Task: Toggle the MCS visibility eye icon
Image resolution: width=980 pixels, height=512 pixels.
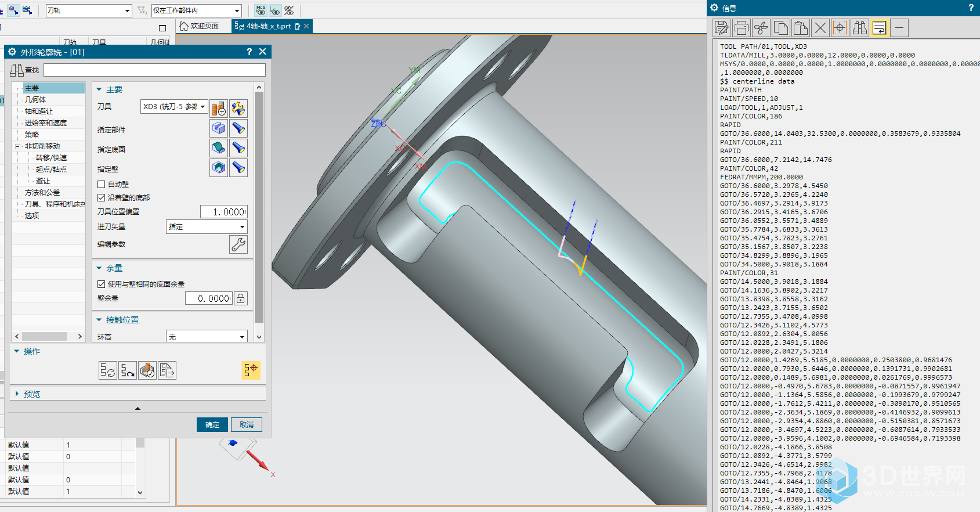Action: pos(261,10)
